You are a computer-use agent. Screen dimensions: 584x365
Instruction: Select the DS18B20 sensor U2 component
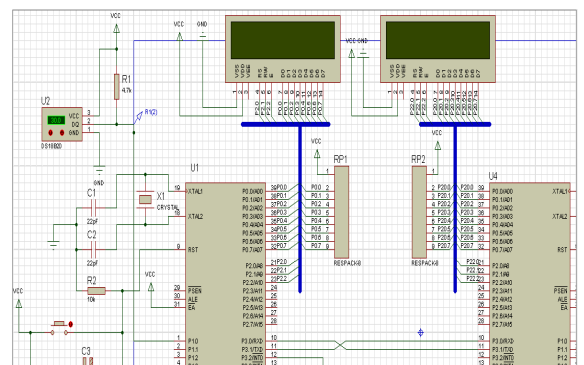[x=62, y=124]
